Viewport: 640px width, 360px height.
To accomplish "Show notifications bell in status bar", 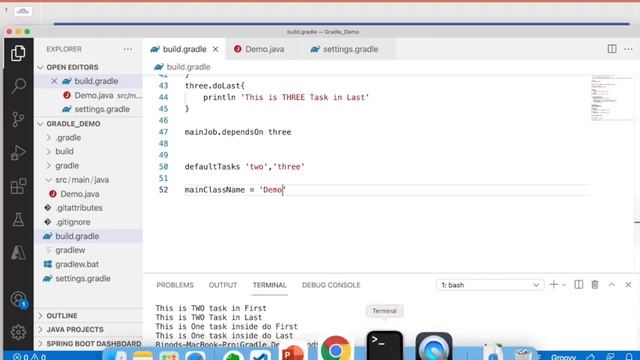I will tap(629, 357).
